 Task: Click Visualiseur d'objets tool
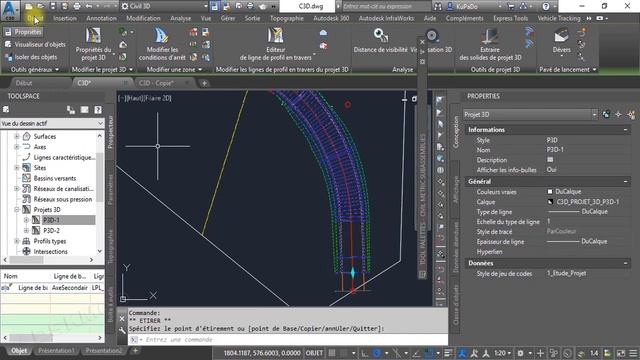point(35,44)
